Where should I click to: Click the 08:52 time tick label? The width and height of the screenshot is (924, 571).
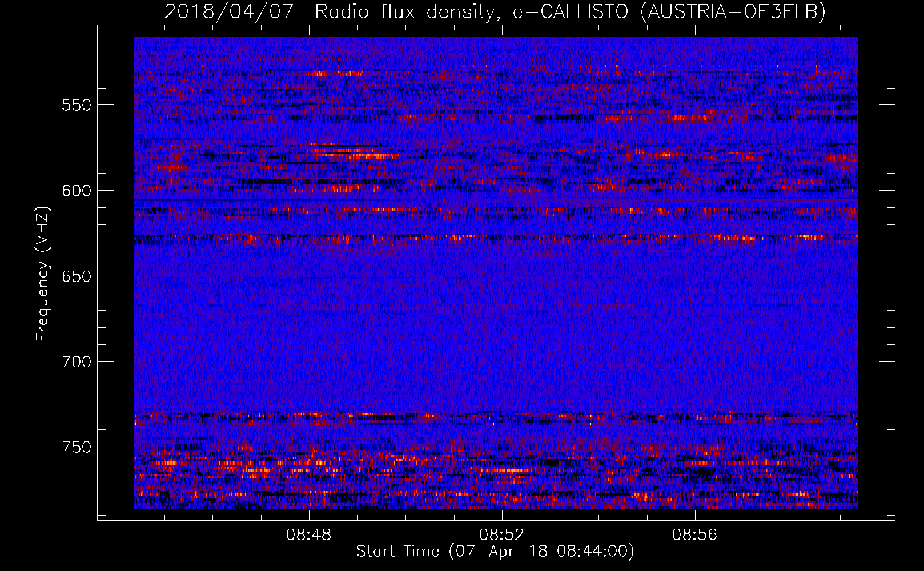pyautogui.click(x=502, y=535)
